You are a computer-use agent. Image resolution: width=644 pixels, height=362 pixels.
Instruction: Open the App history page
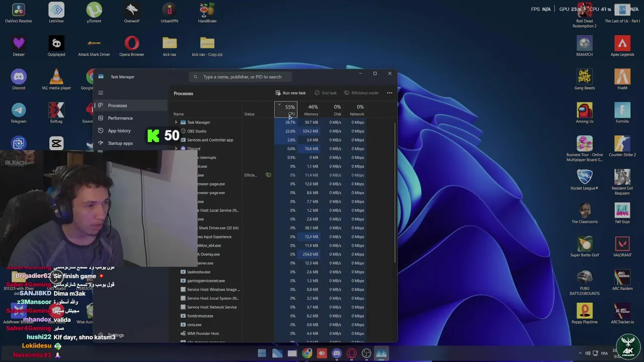[119, 131]
